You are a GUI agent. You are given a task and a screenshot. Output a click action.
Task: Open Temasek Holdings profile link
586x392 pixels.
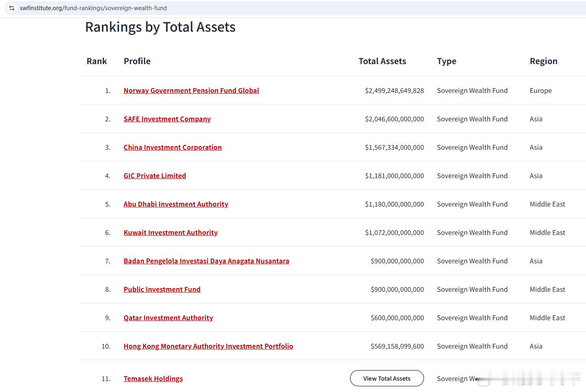click(x=153, y=379)
